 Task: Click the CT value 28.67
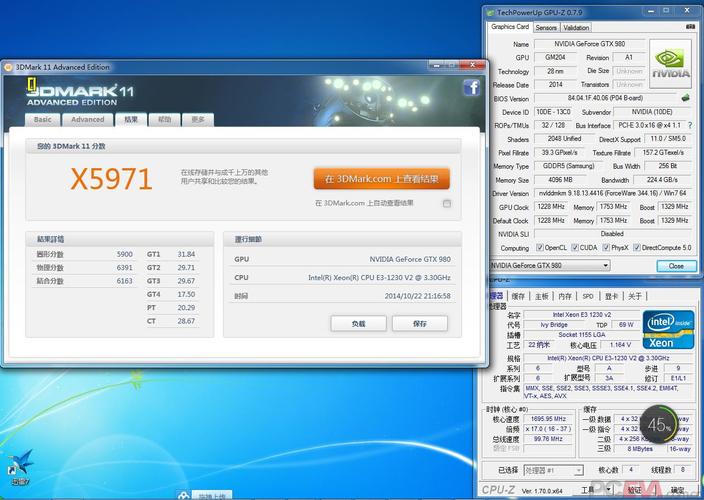point(186,321)
